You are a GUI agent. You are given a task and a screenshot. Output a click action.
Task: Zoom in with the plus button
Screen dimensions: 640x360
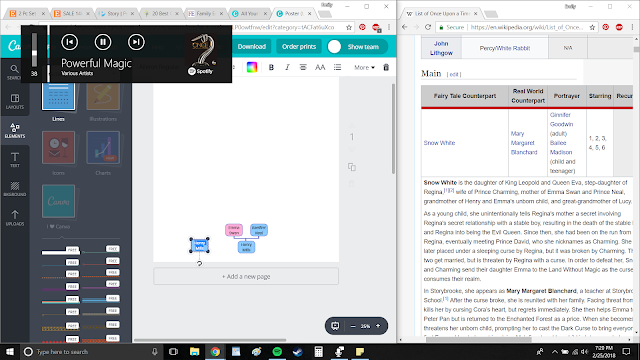click(378, 326)
